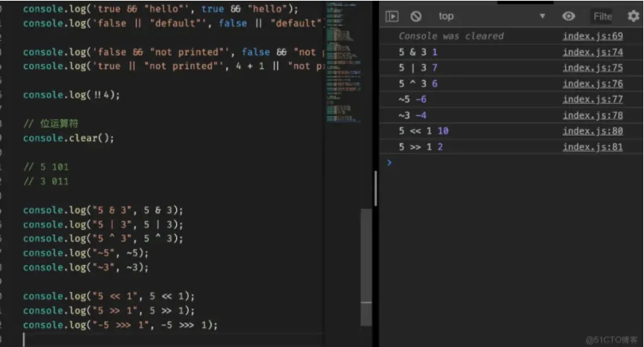This screenshot has height=347, width=644.
Task: Click the console.clear() code line
Action: click(x=68, y=138)
